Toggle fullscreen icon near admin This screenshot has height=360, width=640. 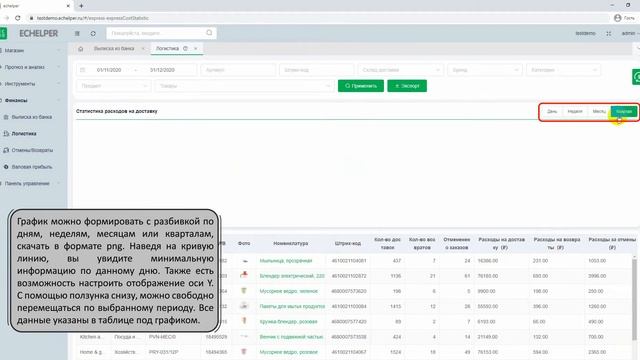click(x=609, y=33)
